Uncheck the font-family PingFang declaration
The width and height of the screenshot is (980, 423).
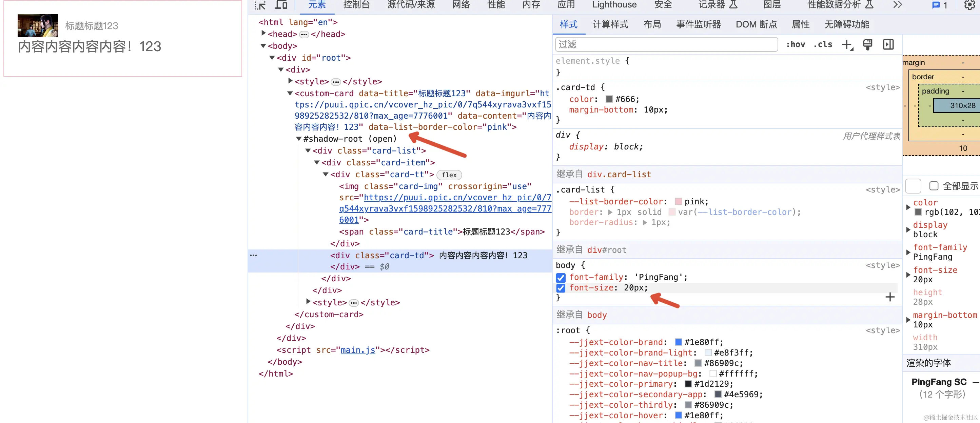click(561, 277)
